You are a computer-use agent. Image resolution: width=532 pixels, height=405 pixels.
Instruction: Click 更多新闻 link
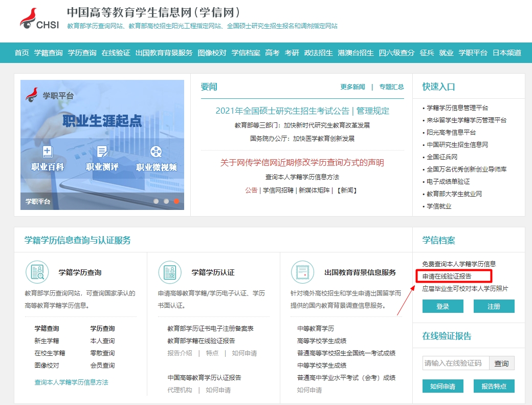[353, 87]
